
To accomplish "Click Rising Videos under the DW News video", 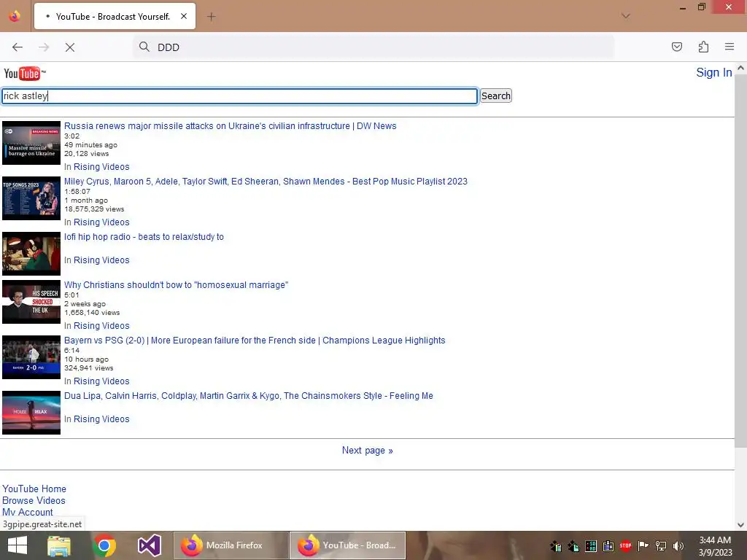I will (101, 167).
